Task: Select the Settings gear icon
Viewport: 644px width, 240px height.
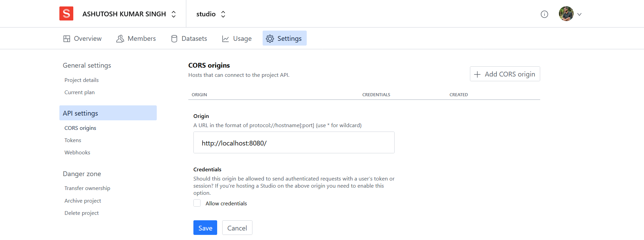Action: (x=270, y=38)
